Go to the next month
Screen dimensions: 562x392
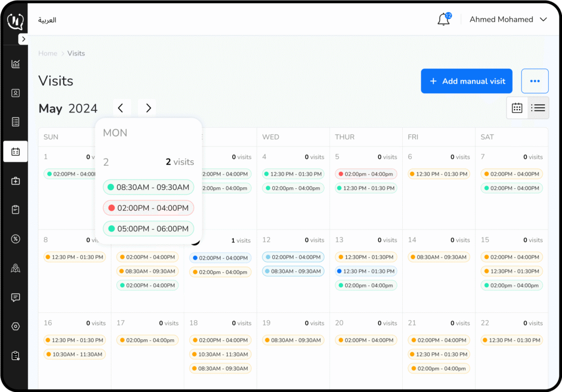[x=148, y=108]
